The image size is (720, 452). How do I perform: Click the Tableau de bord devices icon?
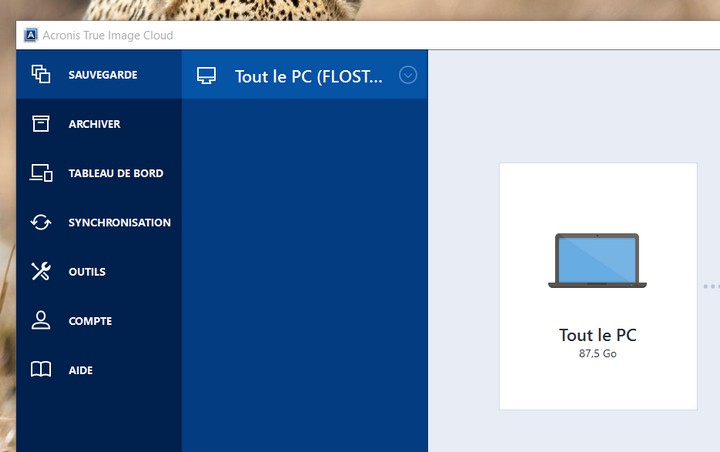[x=41, y=173]
